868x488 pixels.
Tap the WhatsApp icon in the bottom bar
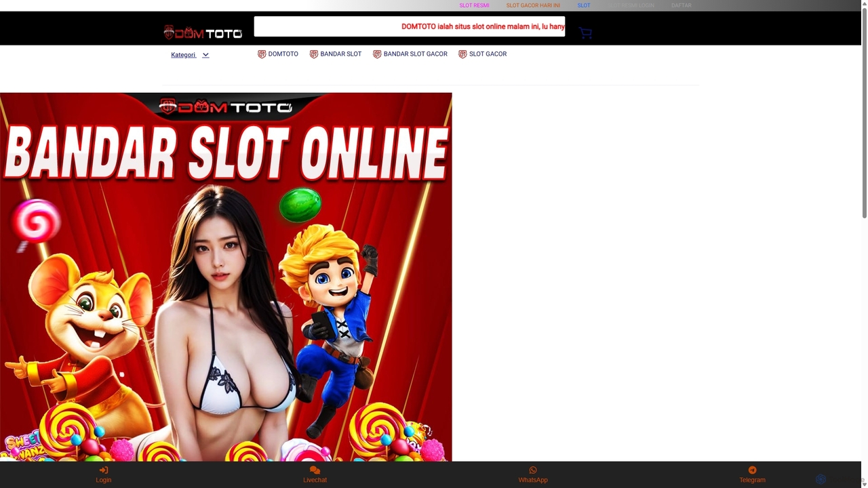click(533, 470)
